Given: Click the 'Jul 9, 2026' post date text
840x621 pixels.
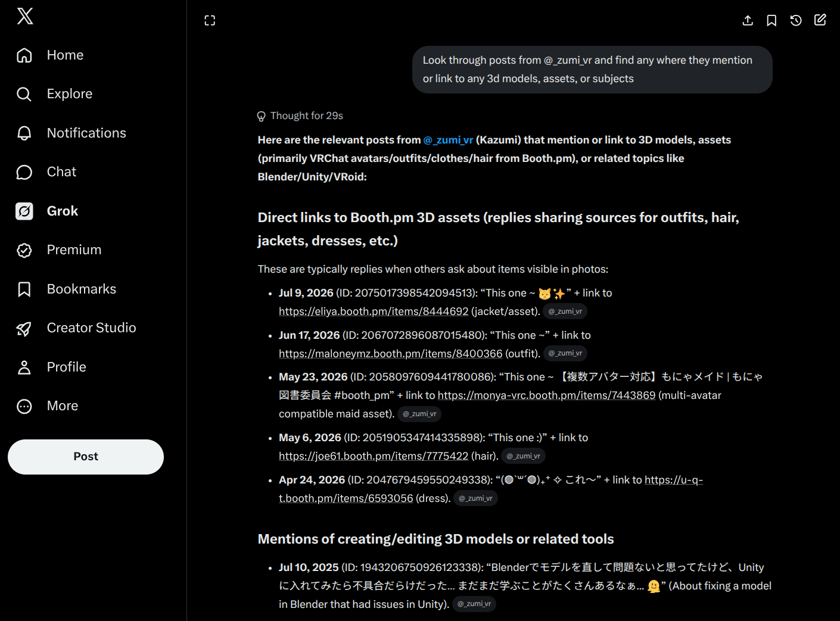Looking at the screenshot, I should tap(306, 293).
